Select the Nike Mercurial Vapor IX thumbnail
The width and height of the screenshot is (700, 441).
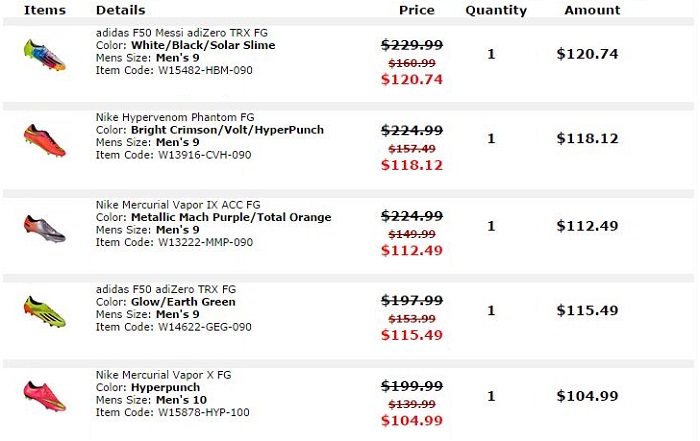[x=44, y=226]
